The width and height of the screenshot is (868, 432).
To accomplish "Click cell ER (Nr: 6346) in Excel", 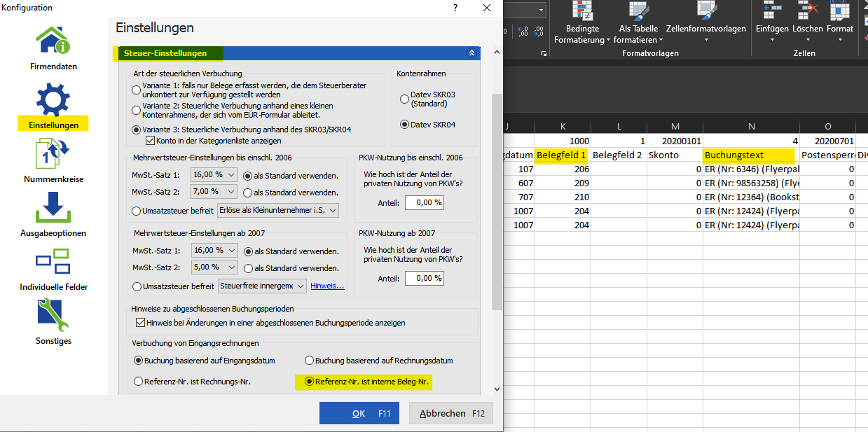I will pos(752,169).
